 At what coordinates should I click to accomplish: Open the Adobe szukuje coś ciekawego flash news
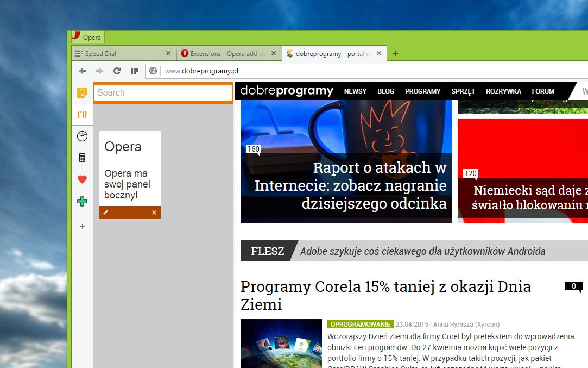422,251
